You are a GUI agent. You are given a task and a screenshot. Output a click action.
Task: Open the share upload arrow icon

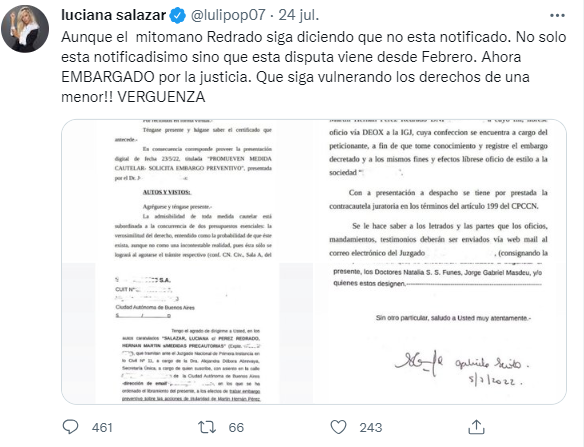point(476,427)
